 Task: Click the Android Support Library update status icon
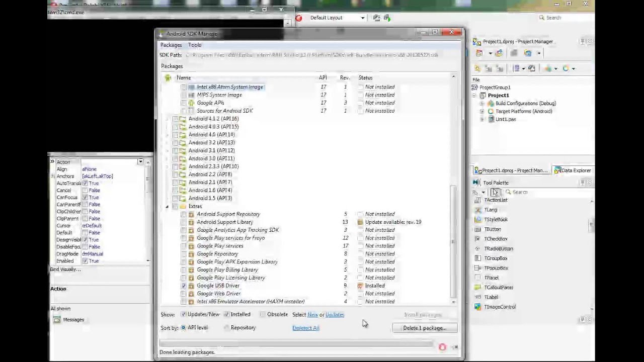pyautogui.click(x=360, y=222)
